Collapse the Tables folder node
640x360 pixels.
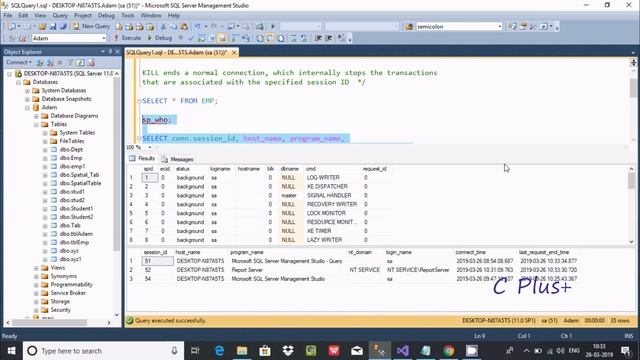point(36,124)
